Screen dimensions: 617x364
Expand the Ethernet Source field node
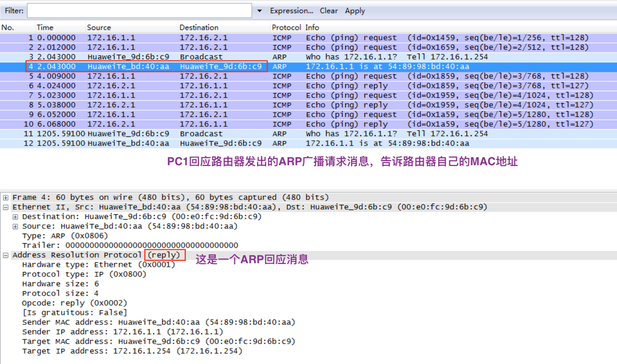pos(15,226)
